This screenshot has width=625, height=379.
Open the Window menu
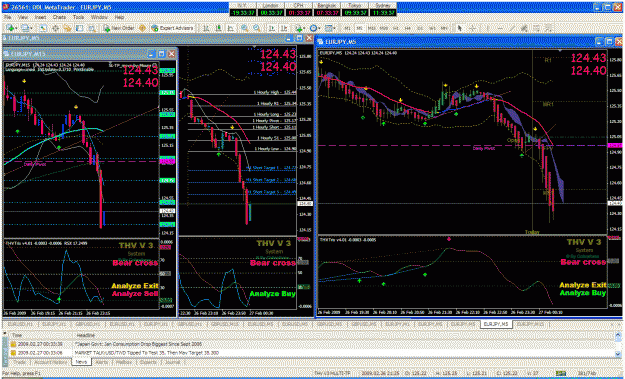click(99, 18)
